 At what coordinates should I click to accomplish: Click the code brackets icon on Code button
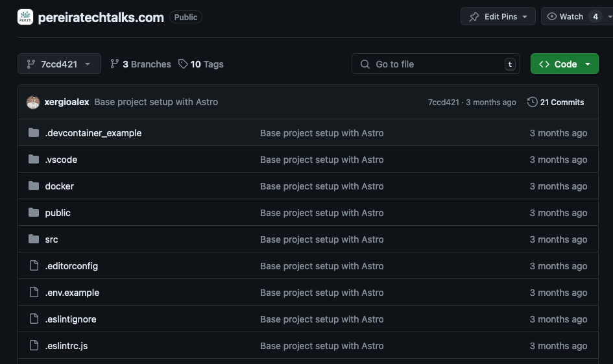(544, 64)
